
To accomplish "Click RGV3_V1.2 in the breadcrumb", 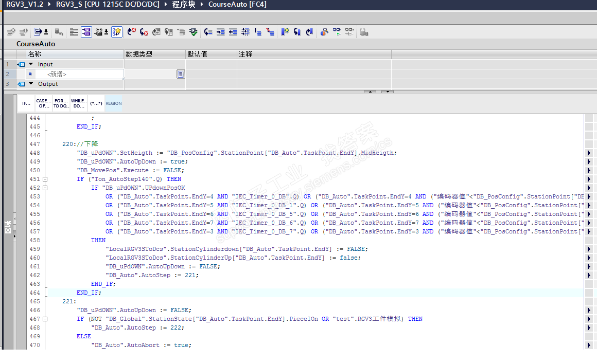I will click(x=25, y=4).
